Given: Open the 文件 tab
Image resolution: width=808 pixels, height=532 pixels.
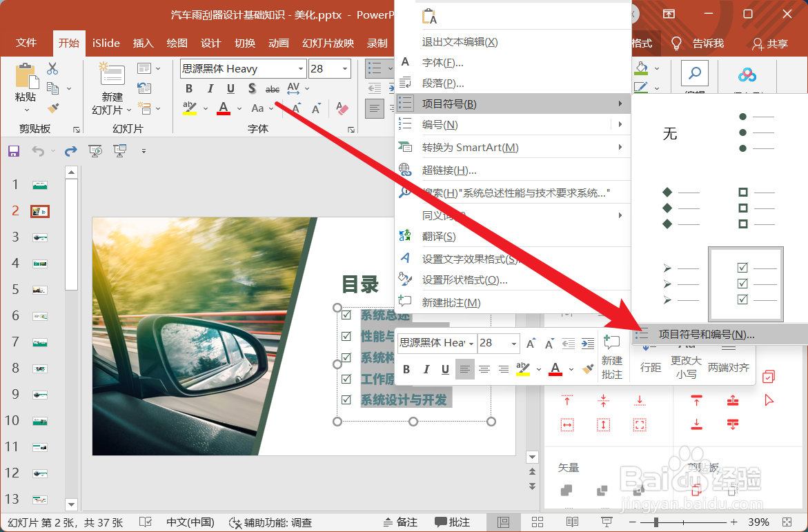Looking at the screenshot, I should tap(26, 43).
